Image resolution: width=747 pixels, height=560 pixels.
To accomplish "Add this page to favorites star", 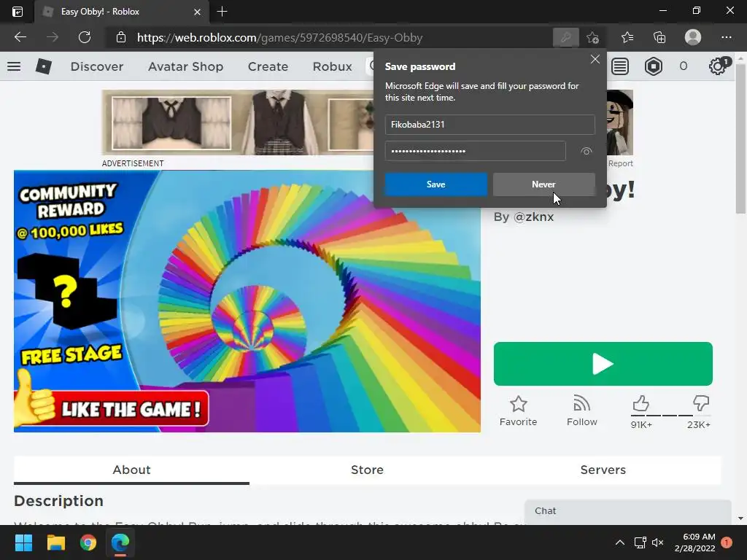I will pyautogui.click(x=592, y=37).
